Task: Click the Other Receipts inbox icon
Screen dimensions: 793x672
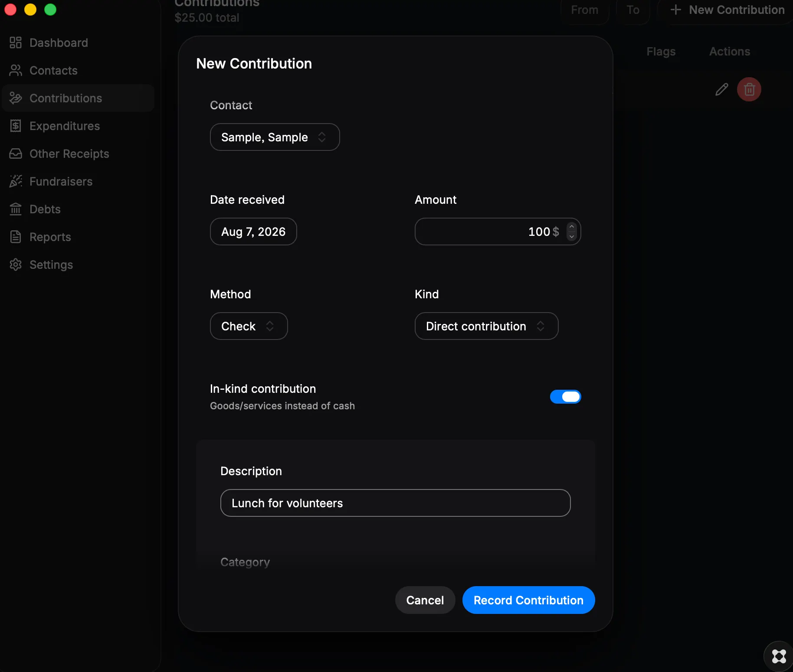Action: [16, 153]
